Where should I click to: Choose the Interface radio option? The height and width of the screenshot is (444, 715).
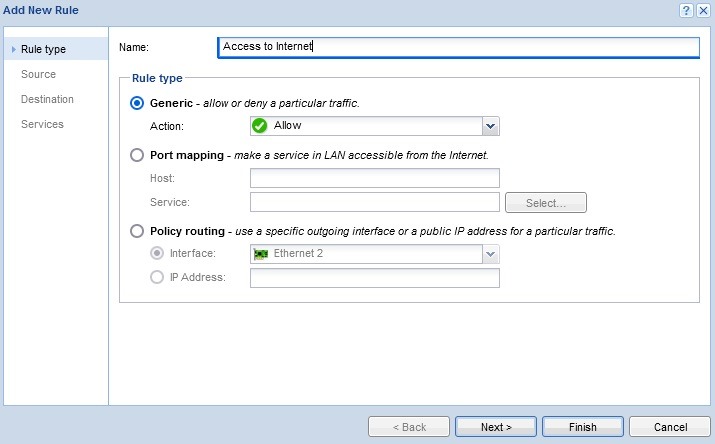[157, 254]
